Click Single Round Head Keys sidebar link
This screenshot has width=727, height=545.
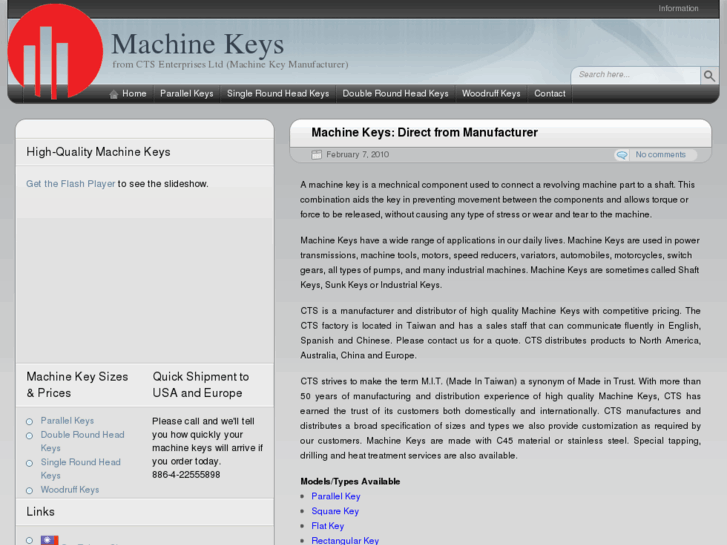(x=81, y=468)
